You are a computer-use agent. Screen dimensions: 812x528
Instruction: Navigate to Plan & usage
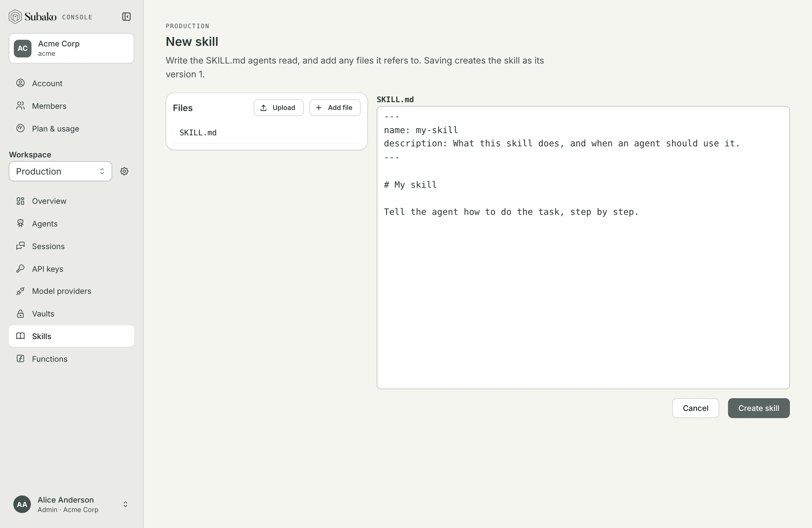point(71,129)
